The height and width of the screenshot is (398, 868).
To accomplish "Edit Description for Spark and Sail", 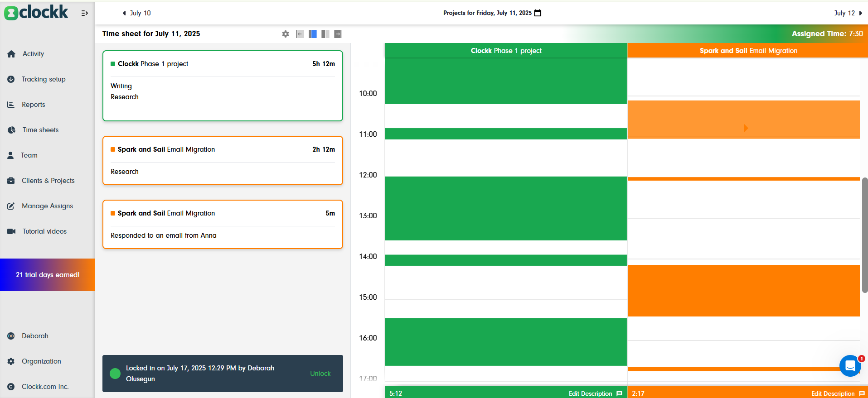I will pos(838,393).
